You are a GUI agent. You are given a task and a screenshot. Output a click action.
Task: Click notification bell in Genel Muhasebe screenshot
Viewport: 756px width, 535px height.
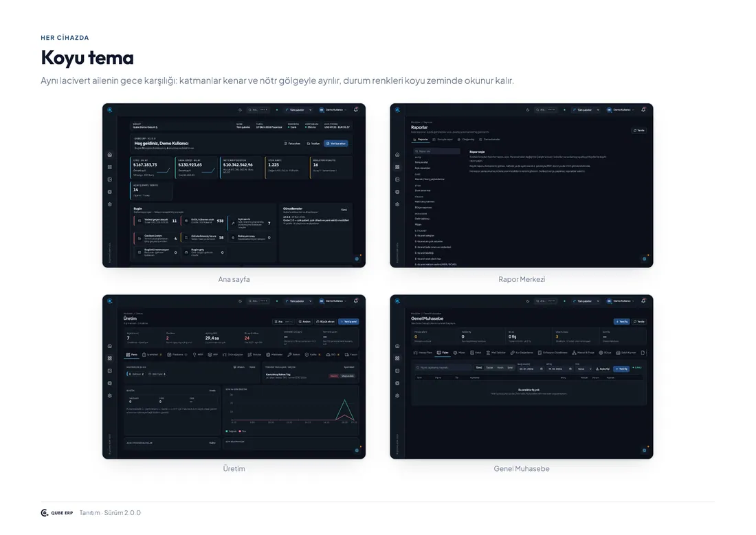click(644, 301)
